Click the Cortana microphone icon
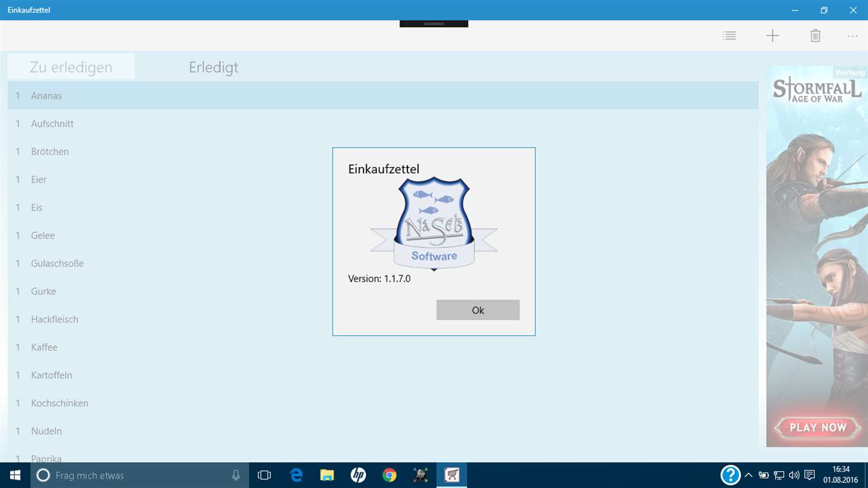 point(236,475)
